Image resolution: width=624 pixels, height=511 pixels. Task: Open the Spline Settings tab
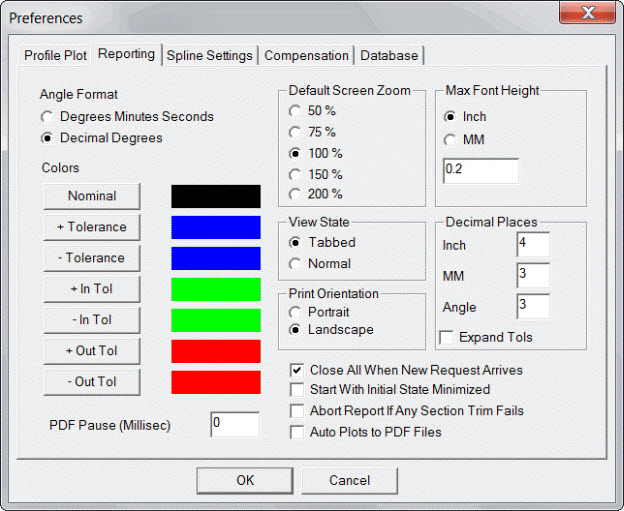click(209, 55)
